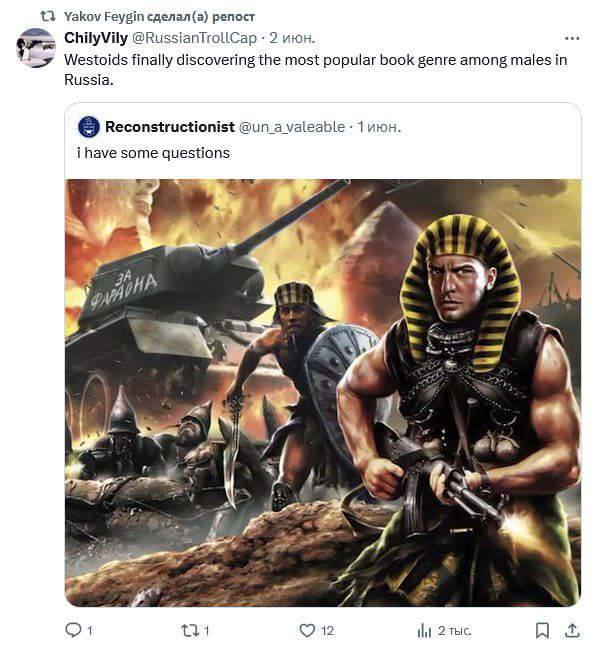Share the tweet via the upload arrow icon
This screenshot has width=598, height=652.
(572, 630)
